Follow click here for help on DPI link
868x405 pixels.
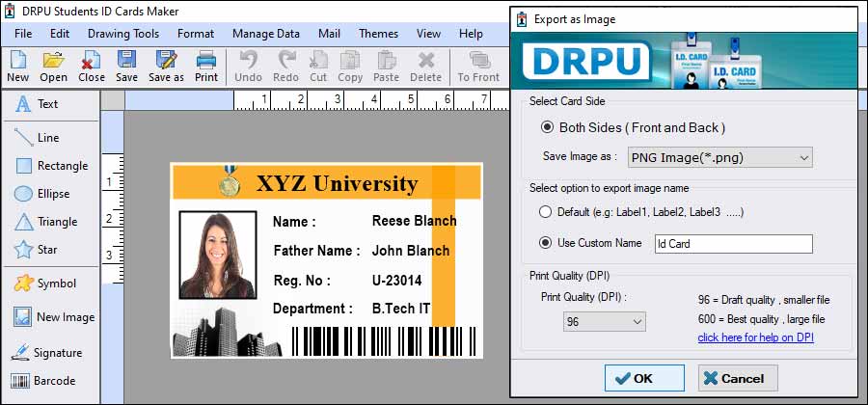(x=755, y=337)
